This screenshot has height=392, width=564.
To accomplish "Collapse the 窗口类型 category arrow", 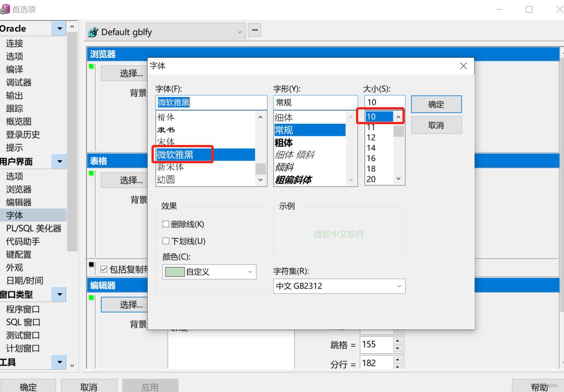I will pos(59,294).
